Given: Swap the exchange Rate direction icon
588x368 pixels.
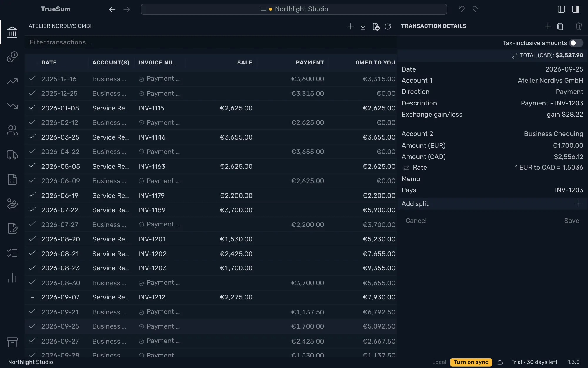Looking at the screenshot, I should pos(406,168).
